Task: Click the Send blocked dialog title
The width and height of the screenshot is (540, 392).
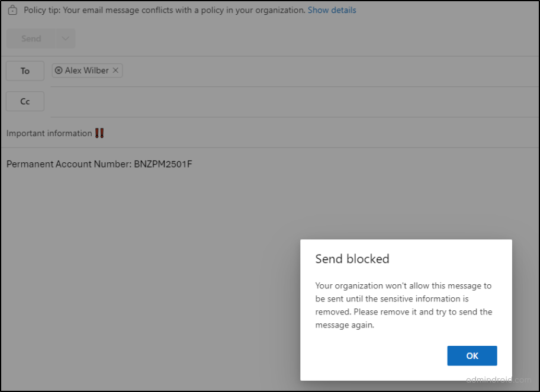Action: [x=352, y=259]
